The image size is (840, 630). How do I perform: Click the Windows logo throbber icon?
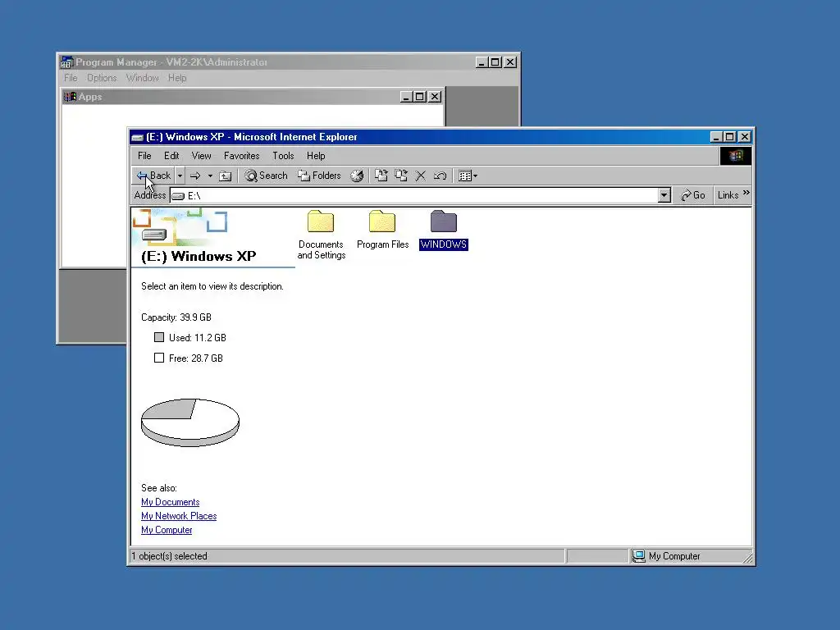click(x=736, y=156)
